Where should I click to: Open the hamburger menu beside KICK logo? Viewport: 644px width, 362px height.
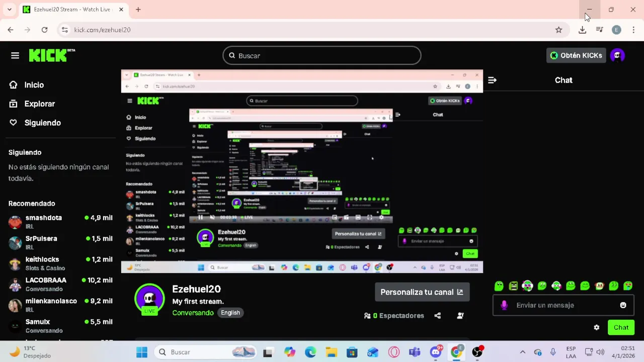15,55
